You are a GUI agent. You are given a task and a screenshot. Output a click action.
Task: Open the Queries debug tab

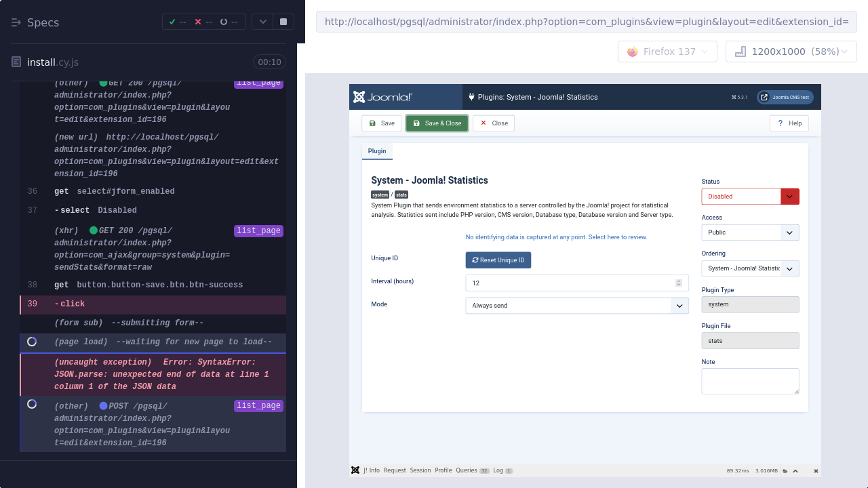tap(473, 470)
